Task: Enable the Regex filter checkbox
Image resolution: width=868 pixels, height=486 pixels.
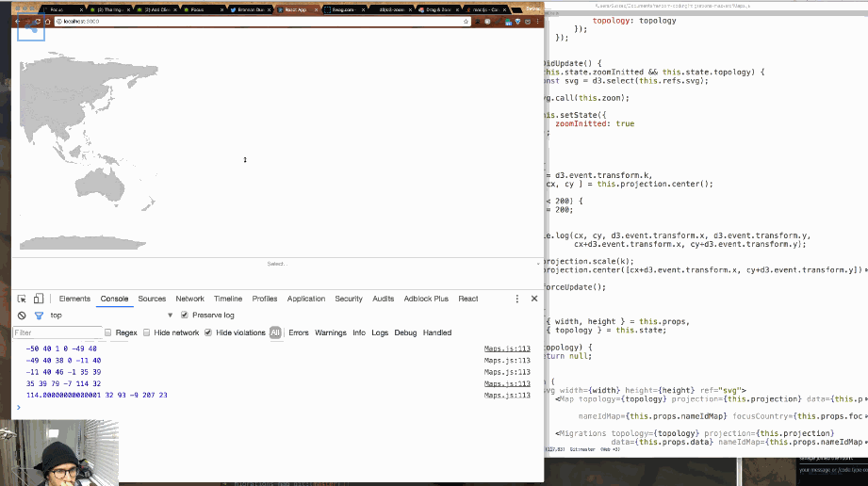Action: pyautogui.click(x=108, y=332)
